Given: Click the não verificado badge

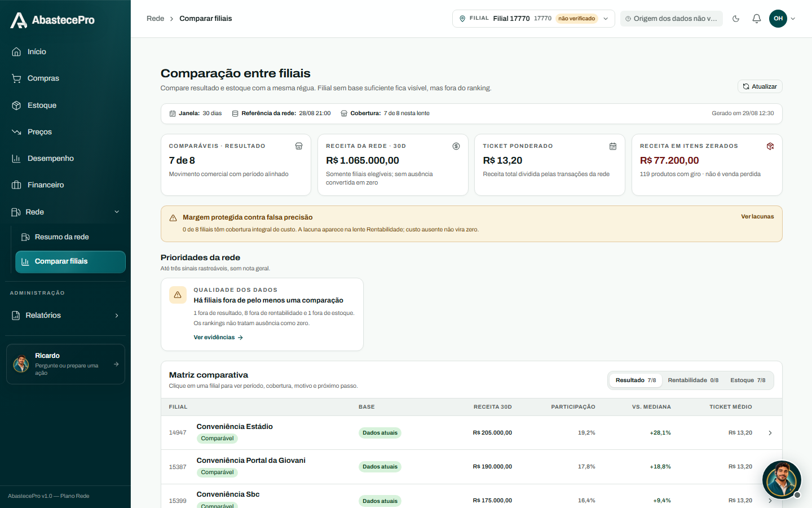Looking at the screenshot, I should tap(576, 19).
